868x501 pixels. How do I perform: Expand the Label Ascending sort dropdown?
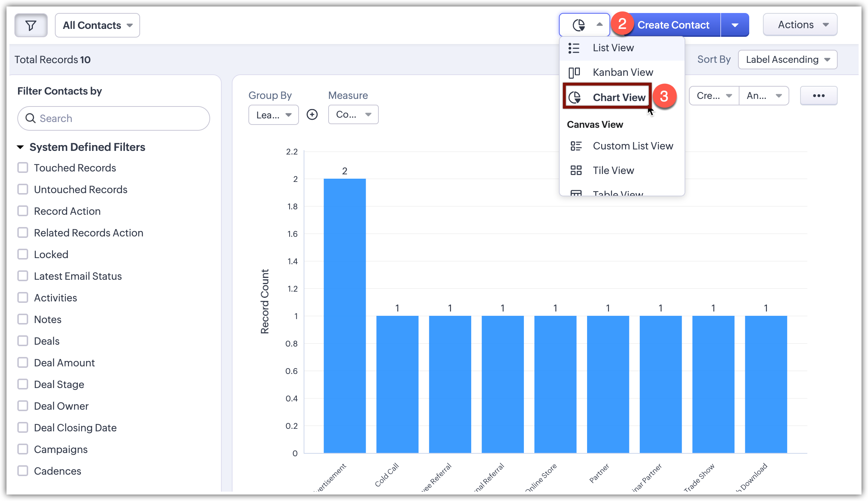click(787, 60)
